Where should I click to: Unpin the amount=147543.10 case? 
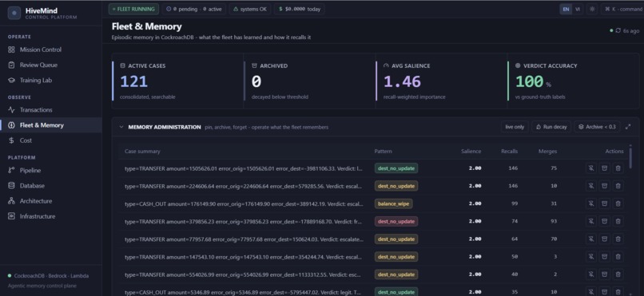click(591, 256)
